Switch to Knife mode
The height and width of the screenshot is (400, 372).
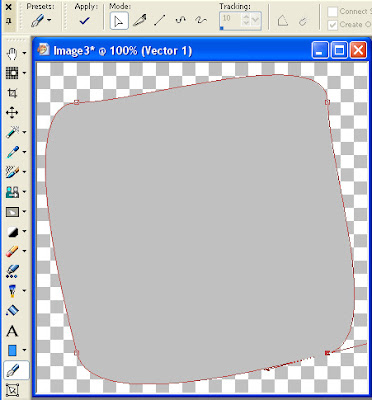[140, 21]
